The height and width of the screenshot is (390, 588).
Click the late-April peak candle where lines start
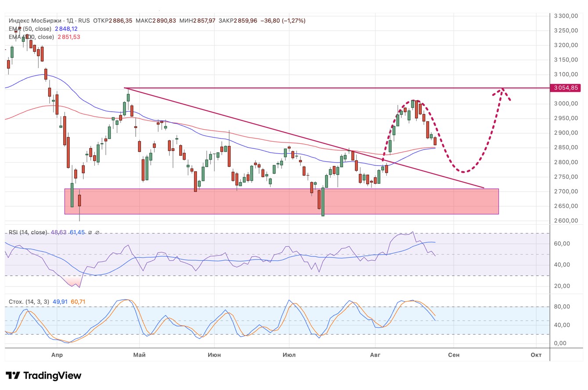[x=128, y=97]
